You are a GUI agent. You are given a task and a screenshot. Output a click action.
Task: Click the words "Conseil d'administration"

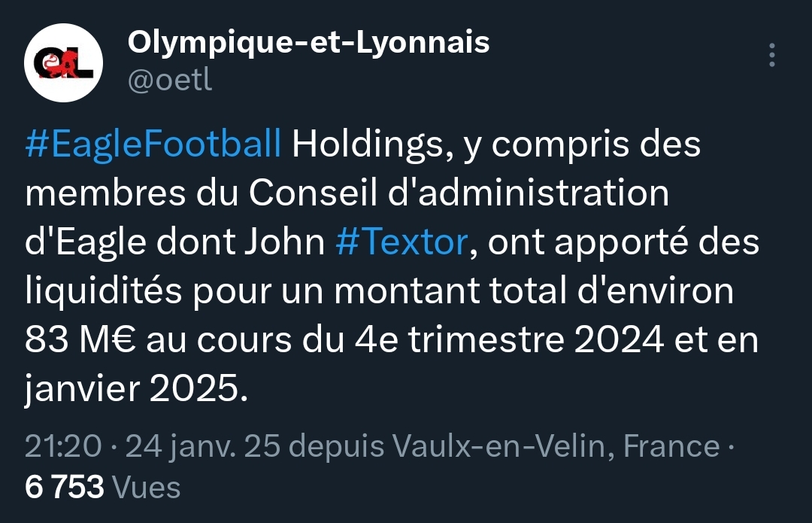pos(459,193)
